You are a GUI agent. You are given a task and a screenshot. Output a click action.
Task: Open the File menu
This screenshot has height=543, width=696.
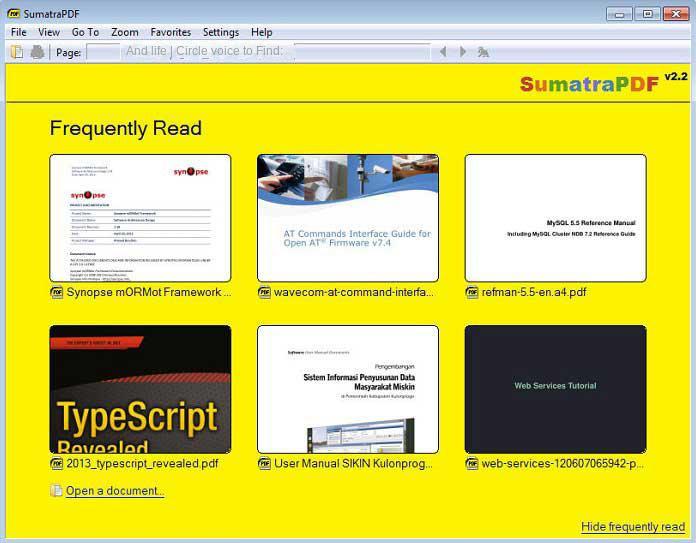pos(18,32)
